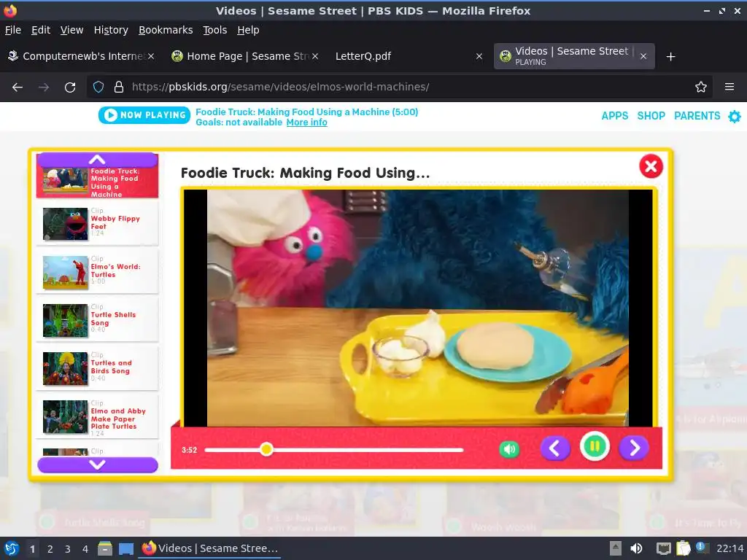
Task: Open file manager icon in taskbar
Action: (x=105, y=548)
